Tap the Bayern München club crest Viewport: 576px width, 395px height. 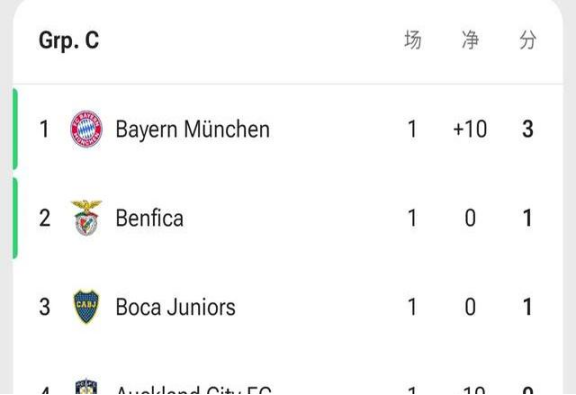click(x=86, y=129)
